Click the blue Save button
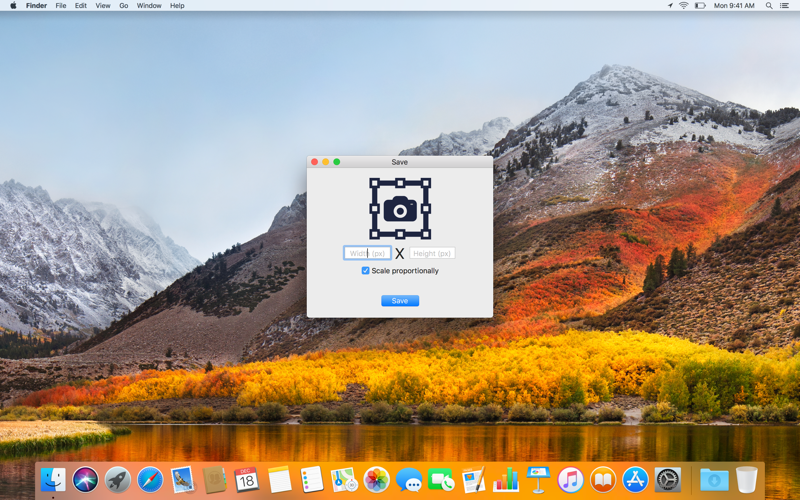This screenshot has width=800, height=500. coord(400,301)
